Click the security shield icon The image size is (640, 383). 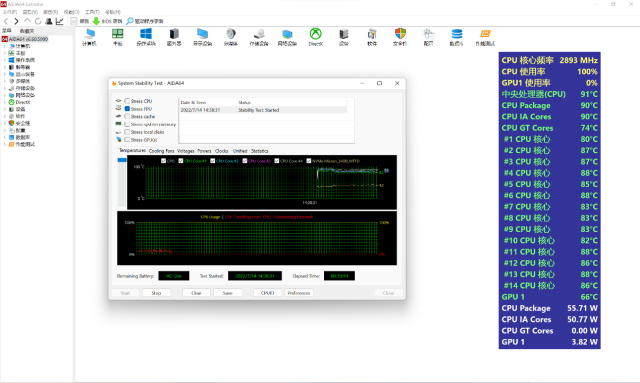tap(400, 34)
